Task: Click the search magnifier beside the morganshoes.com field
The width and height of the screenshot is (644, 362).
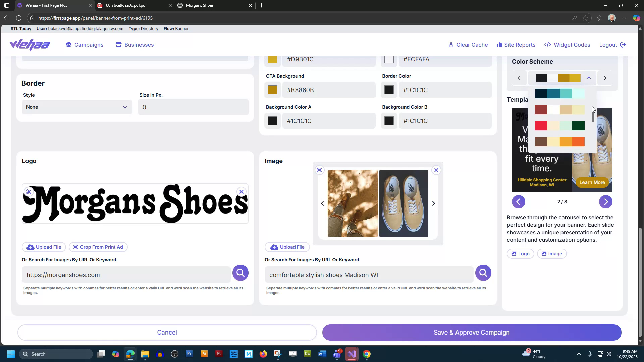Action: [x=240, y=273]
